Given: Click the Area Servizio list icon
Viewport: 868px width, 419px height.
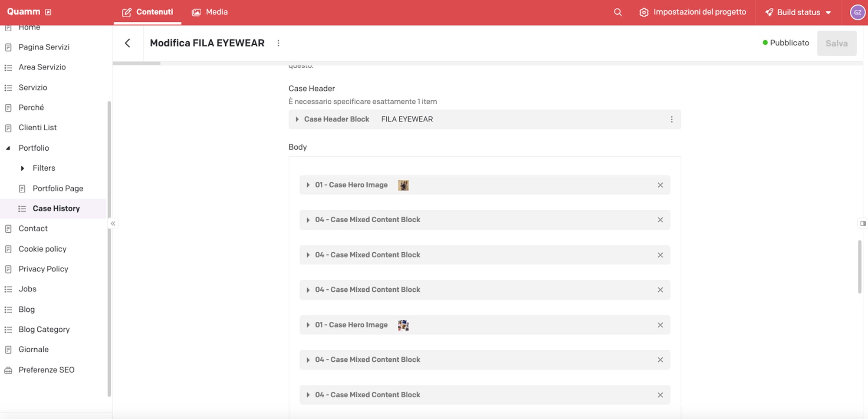Looking at the screenshot, I should tap(8, 67).
